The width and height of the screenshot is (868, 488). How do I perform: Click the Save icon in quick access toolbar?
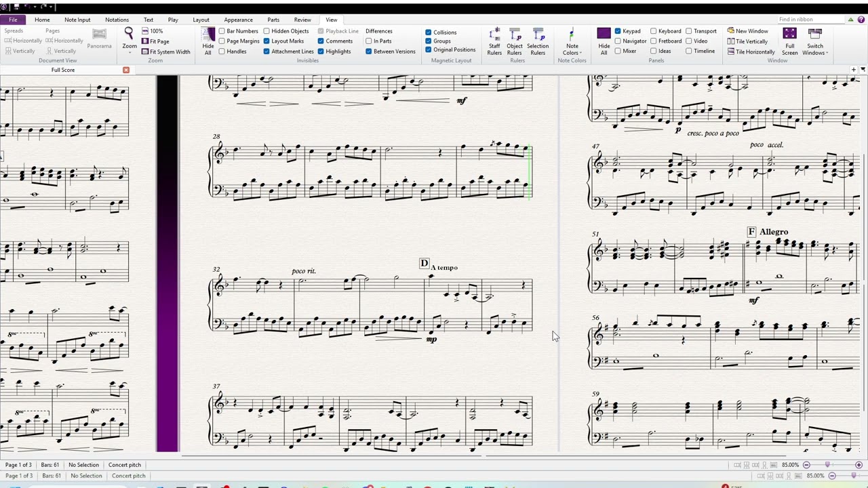click(x=17, y=7)
